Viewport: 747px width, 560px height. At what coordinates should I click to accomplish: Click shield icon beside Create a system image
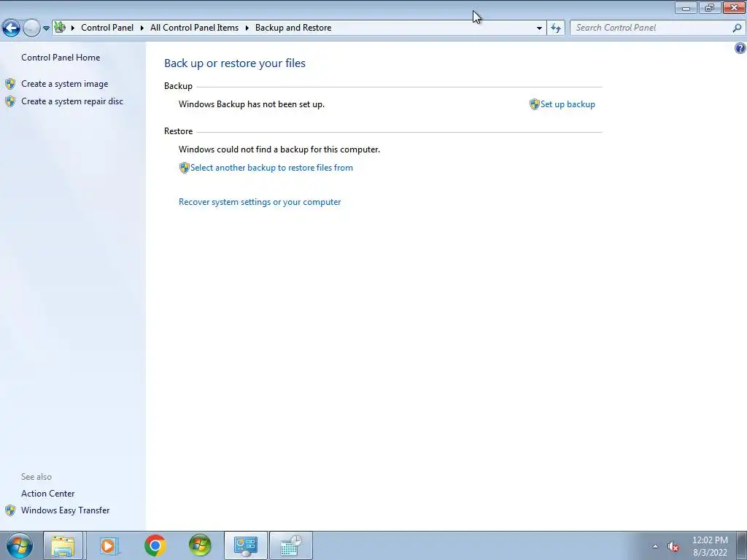[x=10, y=84]
